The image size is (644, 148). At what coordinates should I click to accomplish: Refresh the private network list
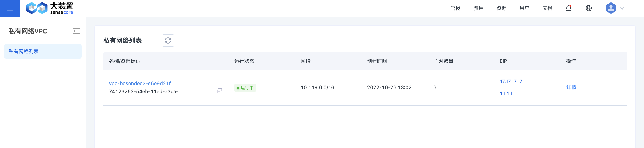click(168, 40)
